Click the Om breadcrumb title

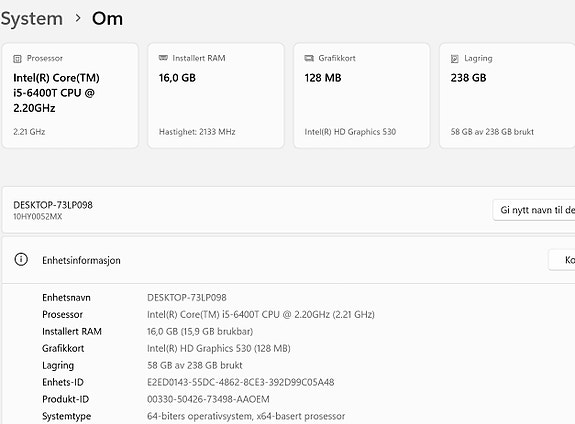pyautogui.click(x=107, y=19)
